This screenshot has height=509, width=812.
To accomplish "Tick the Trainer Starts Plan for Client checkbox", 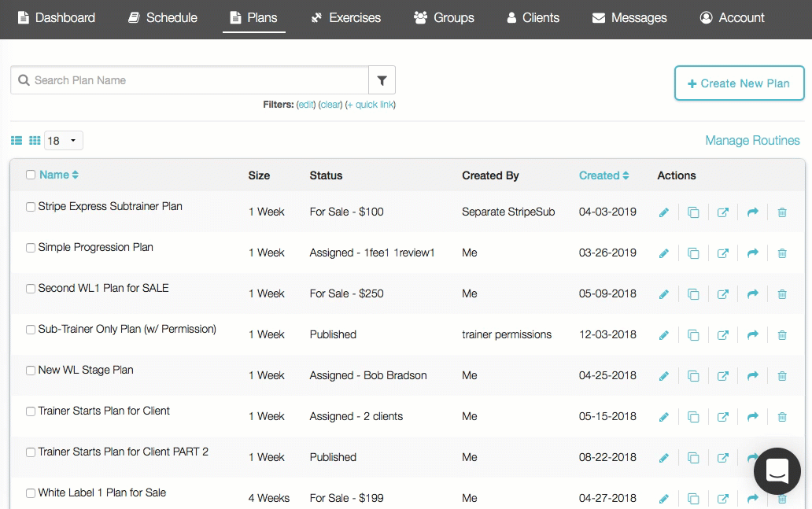I will coord(31,411).
